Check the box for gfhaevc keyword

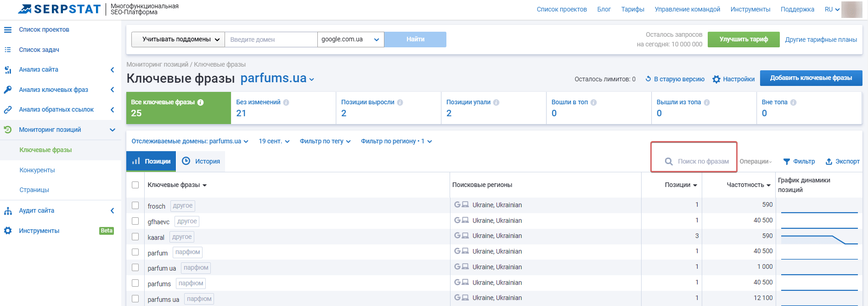coord(135,221)
